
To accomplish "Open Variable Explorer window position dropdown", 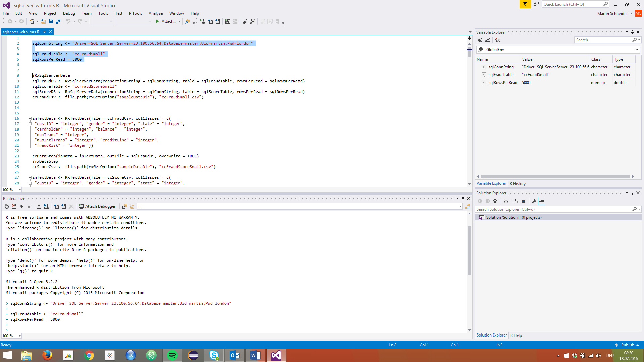I will [627, 32].
